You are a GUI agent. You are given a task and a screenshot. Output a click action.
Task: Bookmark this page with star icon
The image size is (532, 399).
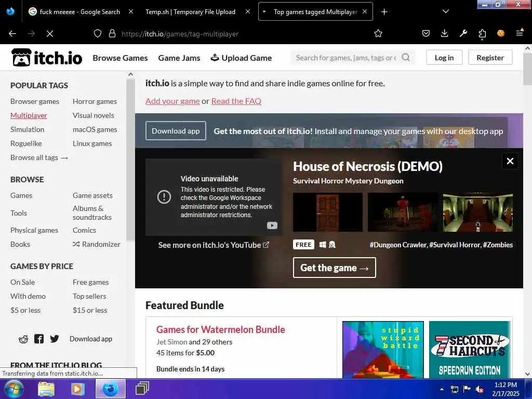click(378, 33)
